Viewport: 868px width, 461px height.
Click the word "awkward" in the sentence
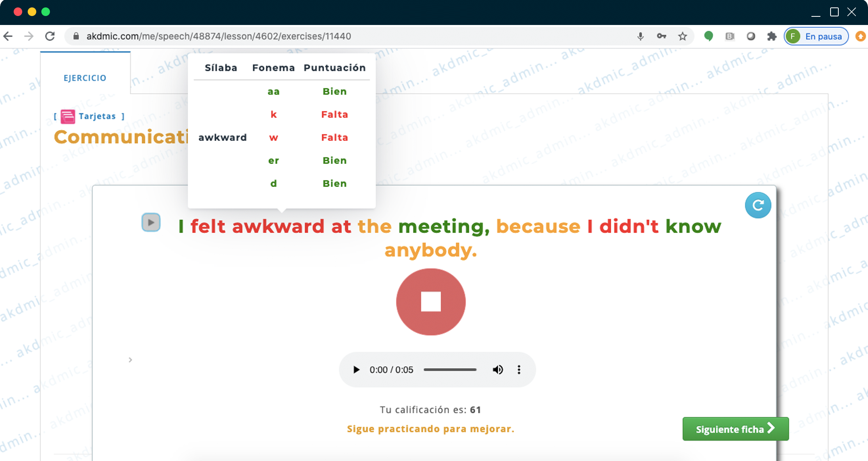(278, 226)
